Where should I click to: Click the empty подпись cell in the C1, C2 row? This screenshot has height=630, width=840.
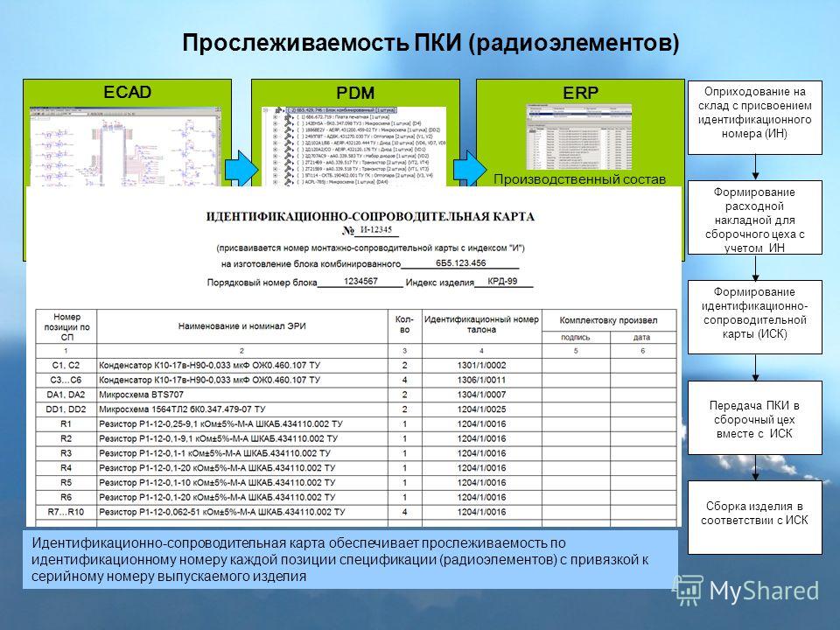[x=576, y=366]
